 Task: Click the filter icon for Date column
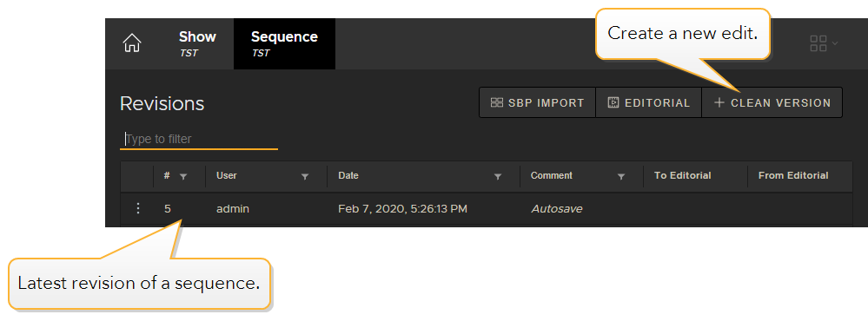498,176
